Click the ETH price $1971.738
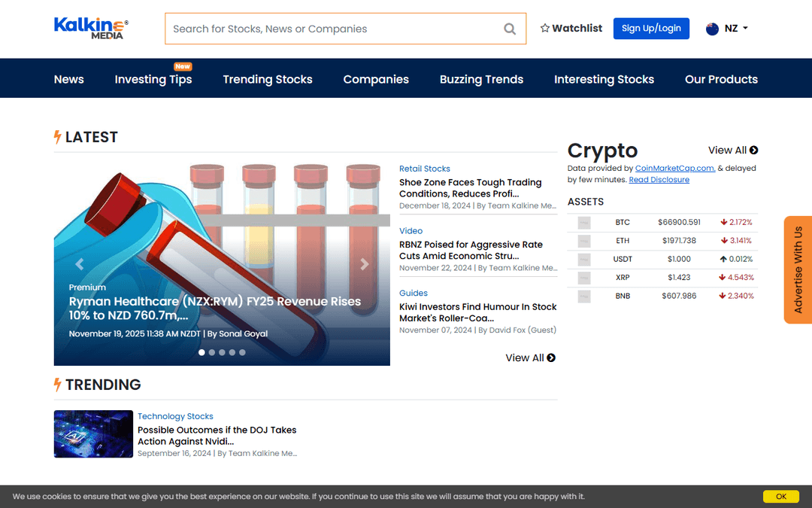The height and width of the screenshot is (508, 812). (x=679, y=241)
